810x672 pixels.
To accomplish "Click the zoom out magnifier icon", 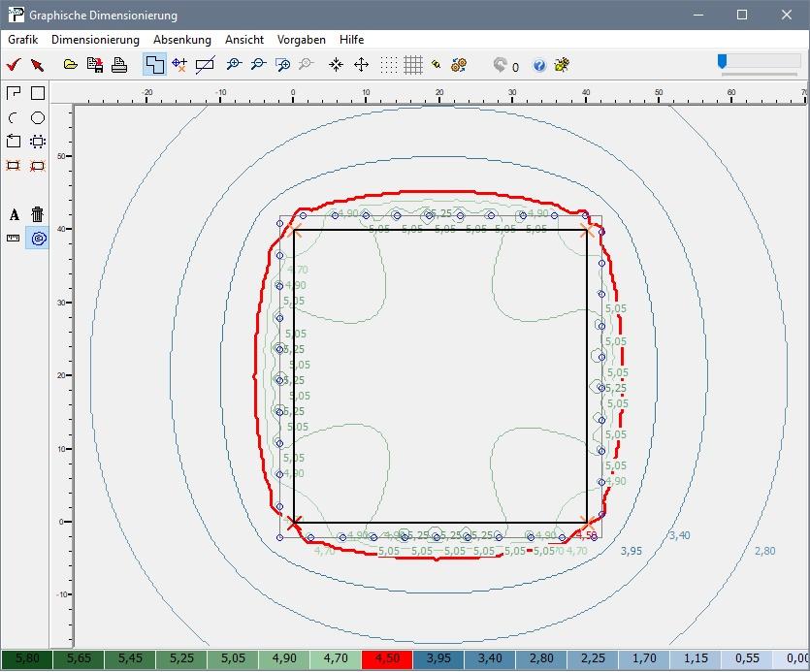I will [258, 65].
